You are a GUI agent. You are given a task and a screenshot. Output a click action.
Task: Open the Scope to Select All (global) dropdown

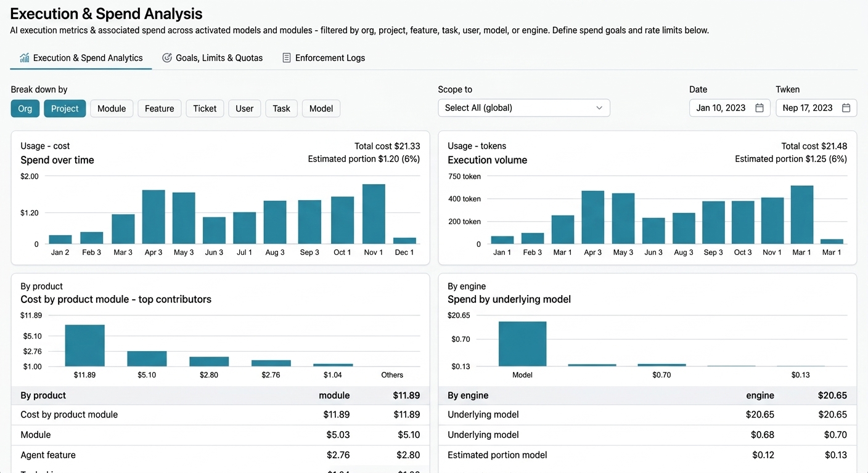524,108
